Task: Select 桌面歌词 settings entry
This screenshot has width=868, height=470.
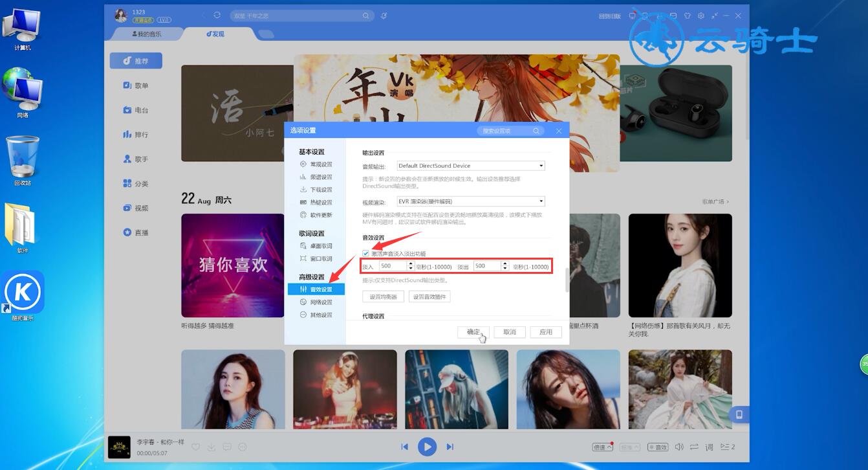Action: click(316, 246)
